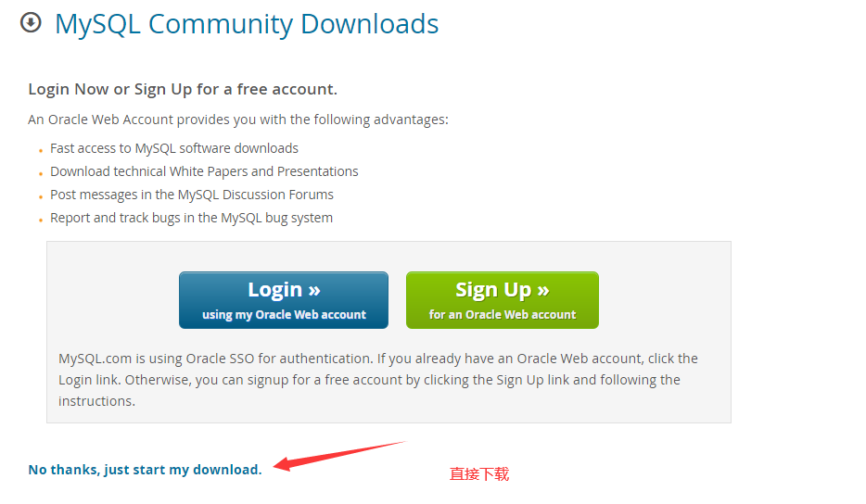Click orange bullet beside Discussion Forums item
Image resolution: width=866 pixels, height=504 pixels.
[x=41, y=197]
